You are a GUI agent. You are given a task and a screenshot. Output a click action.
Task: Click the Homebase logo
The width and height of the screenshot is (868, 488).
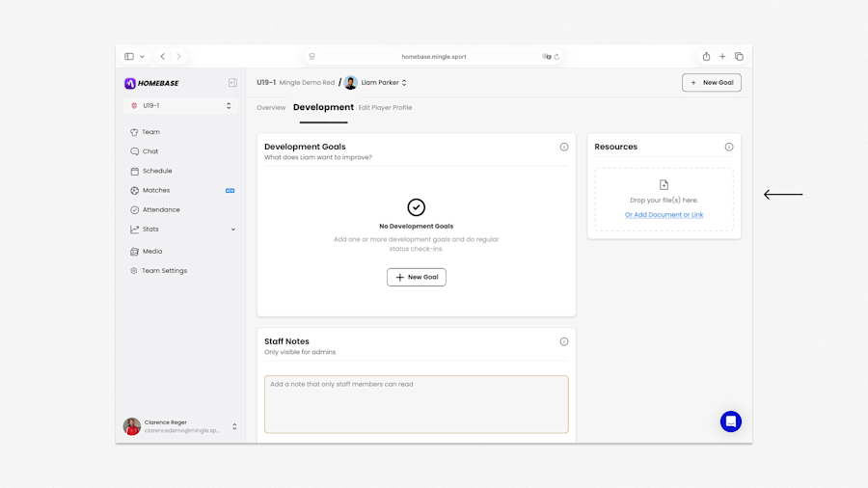(x=151, y=83)
